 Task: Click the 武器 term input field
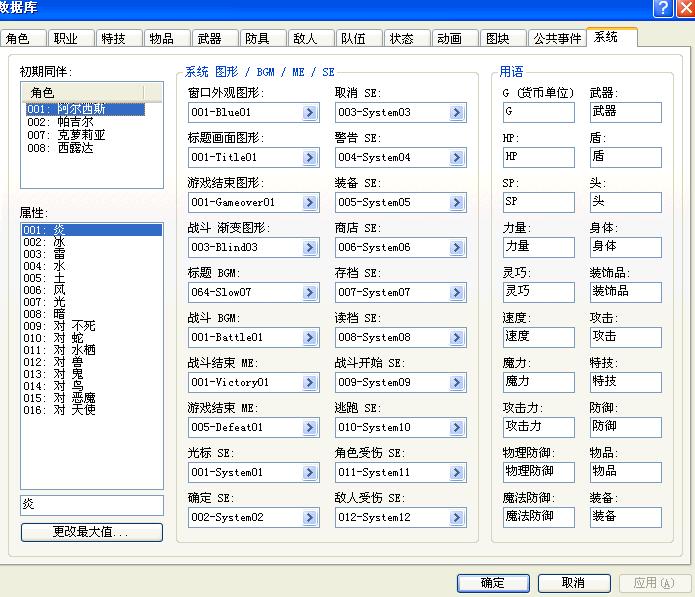click(x=626, y=113)
